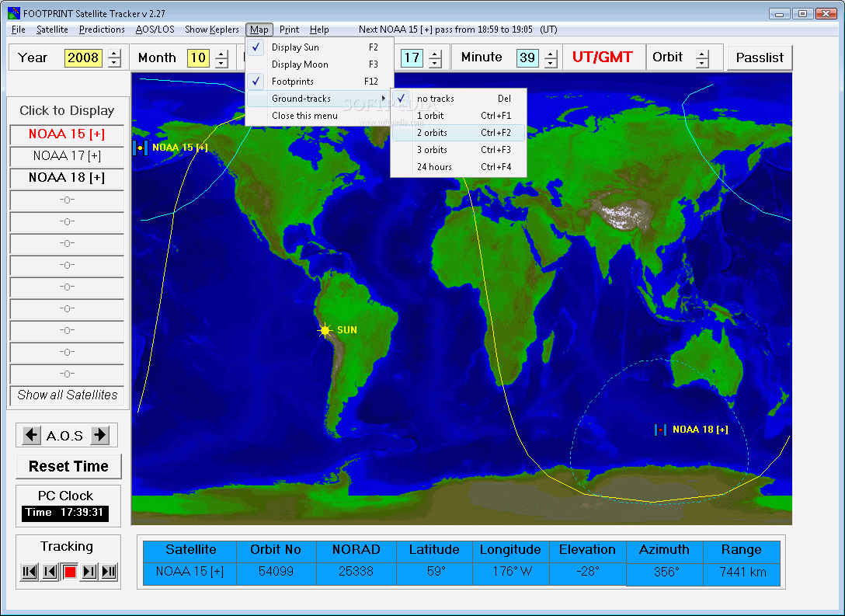
Task: Open the Predictions menu
Action: [102, 29]
